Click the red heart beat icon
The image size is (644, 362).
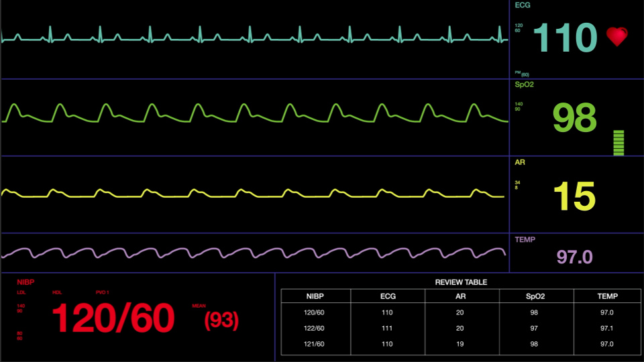[x=616, y=37]
